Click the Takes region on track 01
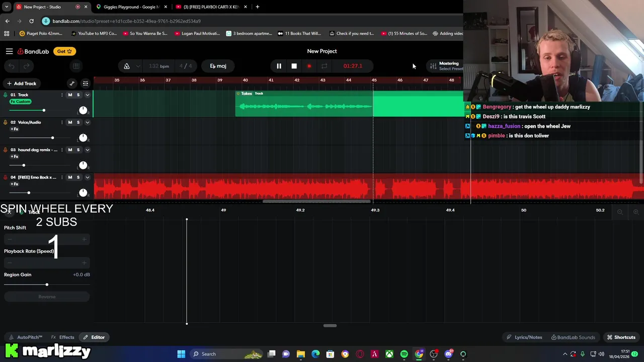This screenshot has width=644, height=362. pos(304,104)
